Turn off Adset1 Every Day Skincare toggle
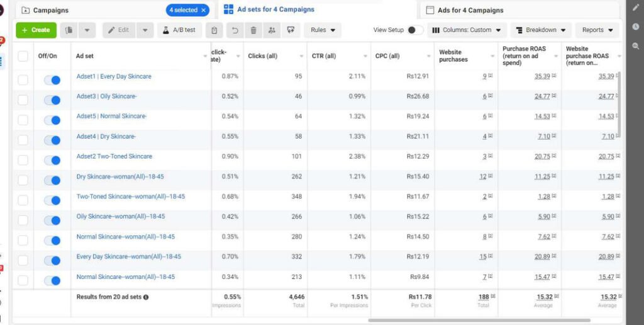The width and height of the screenshot is (644, 325). pyautogui.click(x=52, y=80)
